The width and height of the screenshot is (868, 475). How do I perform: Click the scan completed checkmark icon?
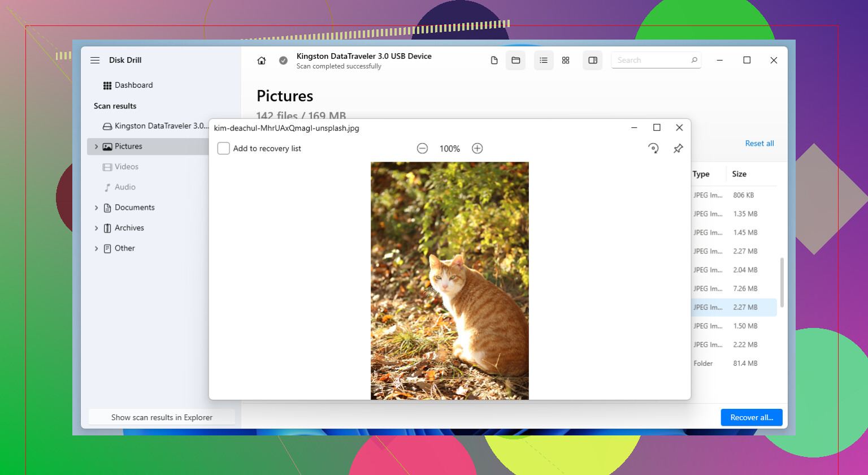point(283,61)
